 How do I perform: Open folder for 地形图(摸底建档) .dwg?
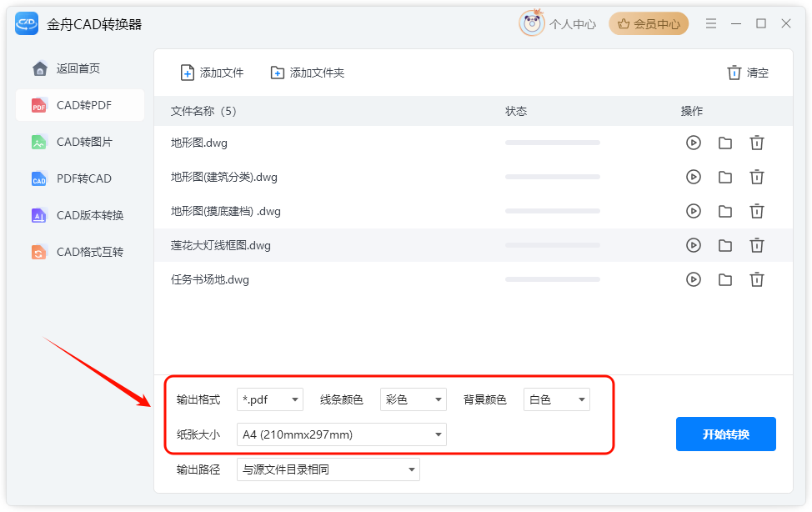(725, 211)
